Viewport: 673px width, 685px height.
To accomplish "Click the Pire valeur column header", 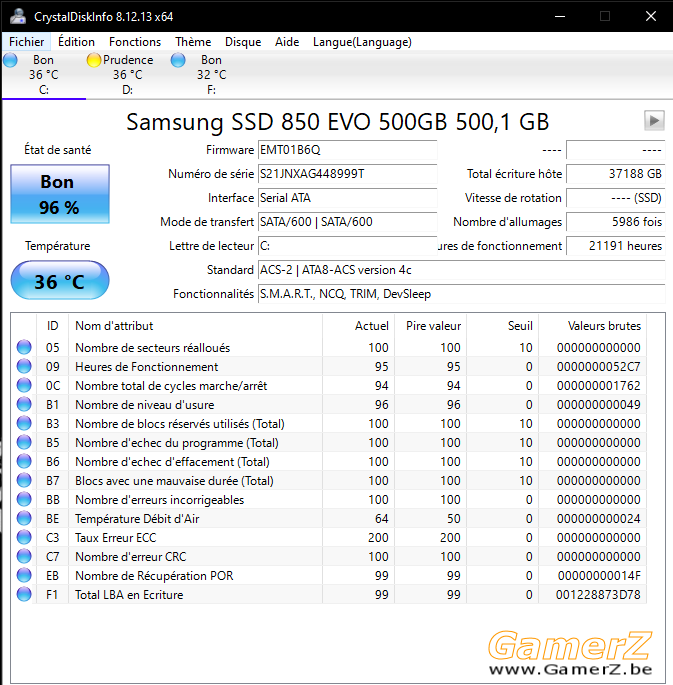I will [x=431, y=326].
